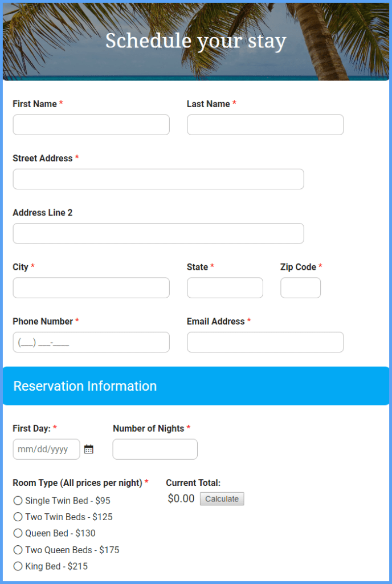Click the "Schedule your stay" banner
This screenshot has height=584, width=392.
point(196,40)
